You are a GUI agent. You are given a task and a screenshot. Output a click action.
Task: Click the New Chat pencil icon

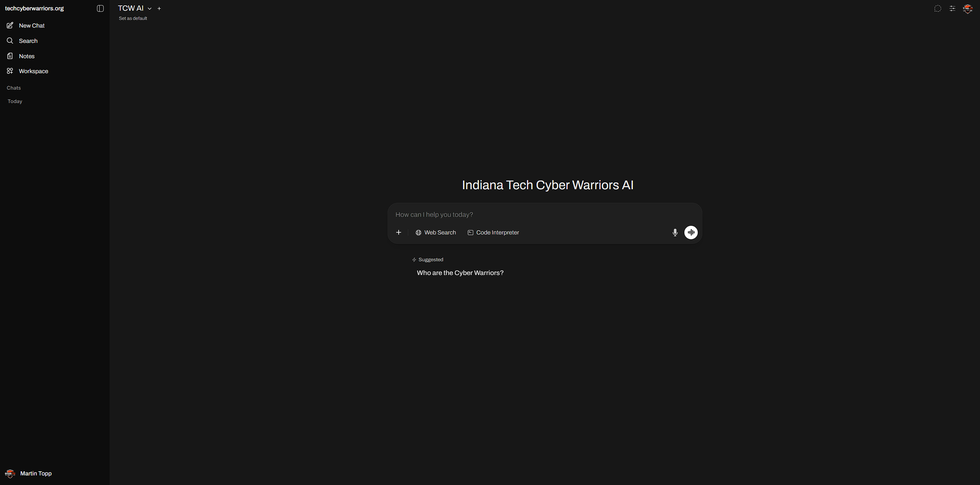pyautogui.click(x=10, y=25)
